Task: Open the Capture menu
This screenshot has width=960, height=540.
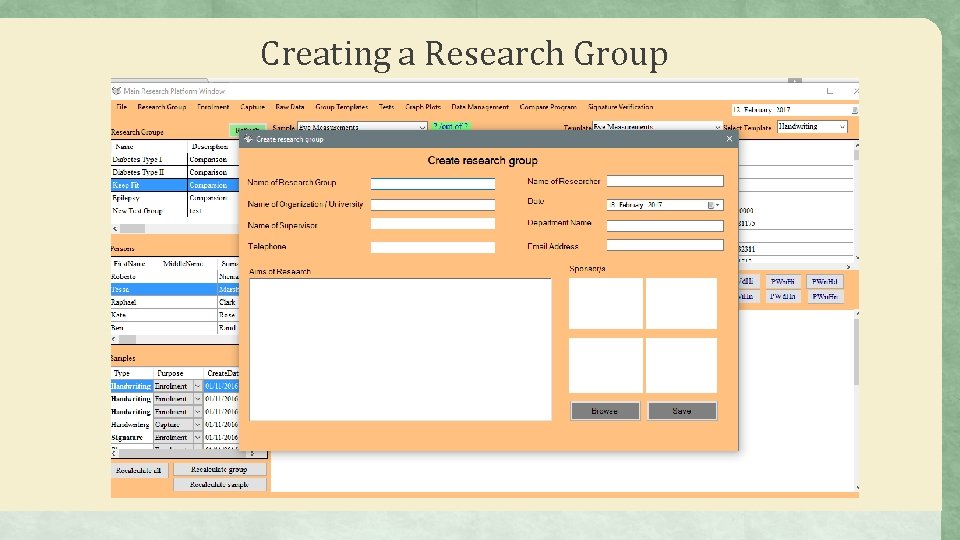Action: tap(252, 107)
